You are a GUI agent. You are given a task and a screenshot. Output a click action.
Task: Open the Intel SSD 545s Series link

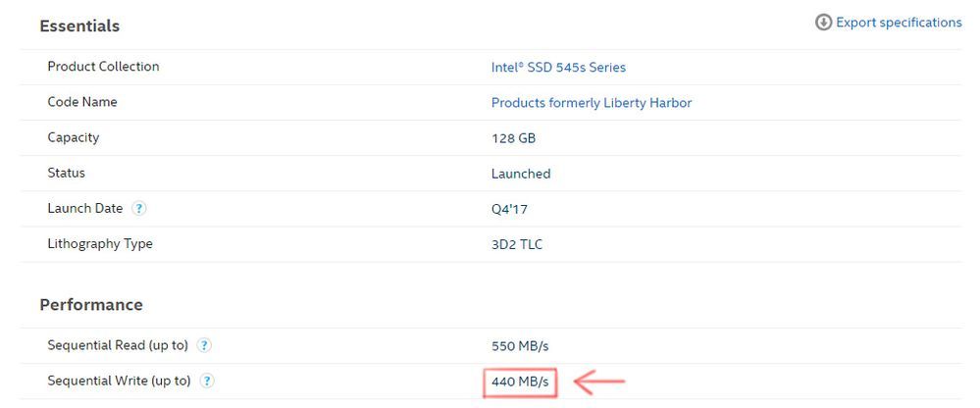558,68
